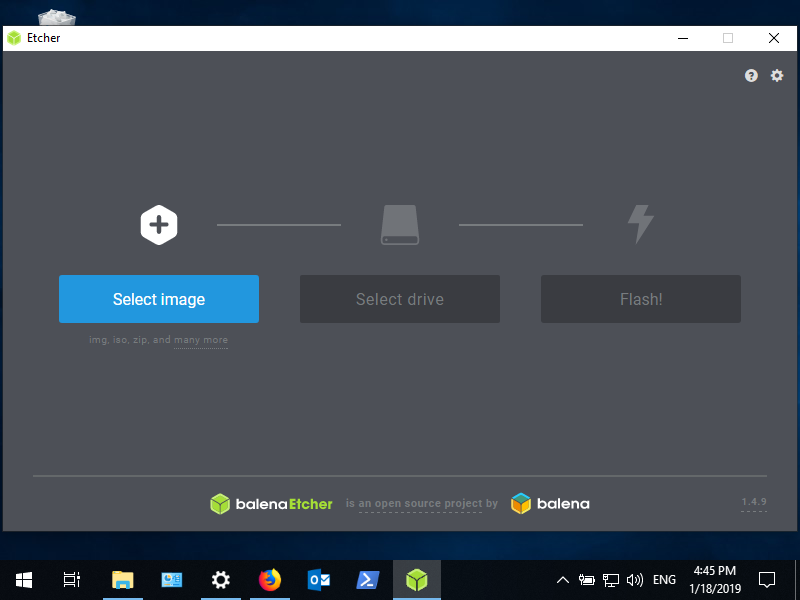Open the ENG language selector
This screenshot has width=800, height=600.
point(664,580)
